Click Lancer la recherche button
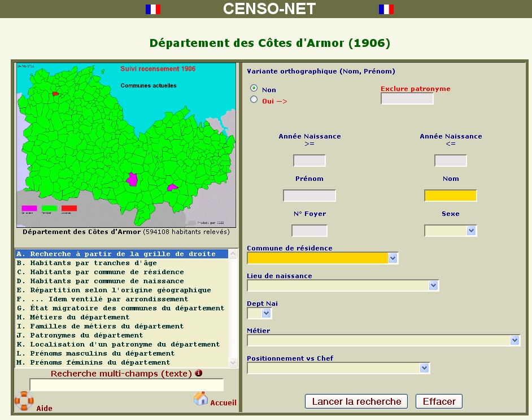 click(356, 401)
